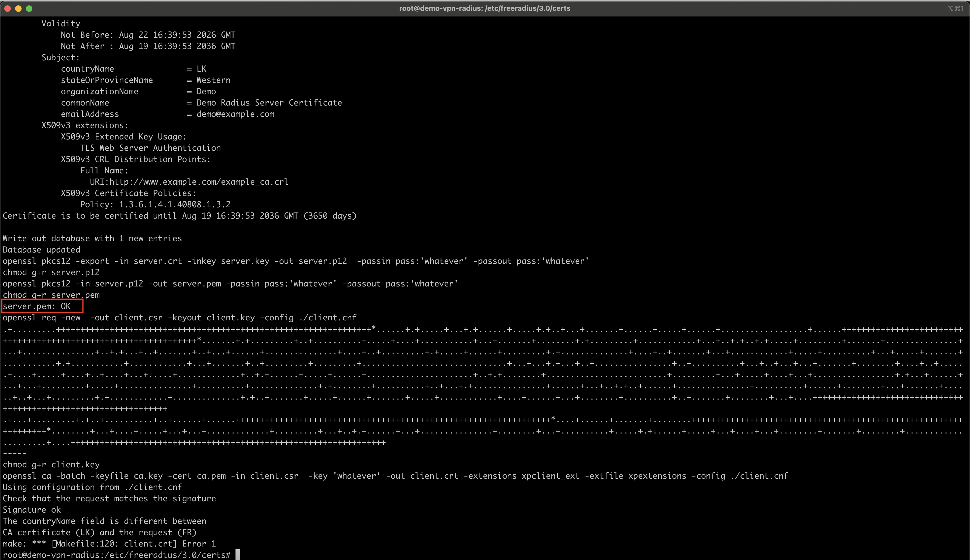Click 'openssl pkcs12 -in server.p12' command
This screenshot has width=970, height=560.
click(x=230, y=284)
